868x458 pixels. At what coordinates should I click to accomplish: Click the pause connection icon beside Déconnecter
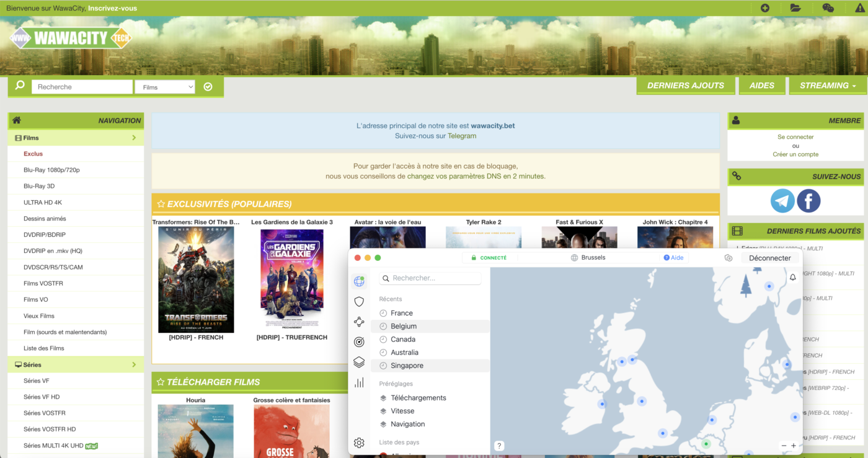(728, 258)
